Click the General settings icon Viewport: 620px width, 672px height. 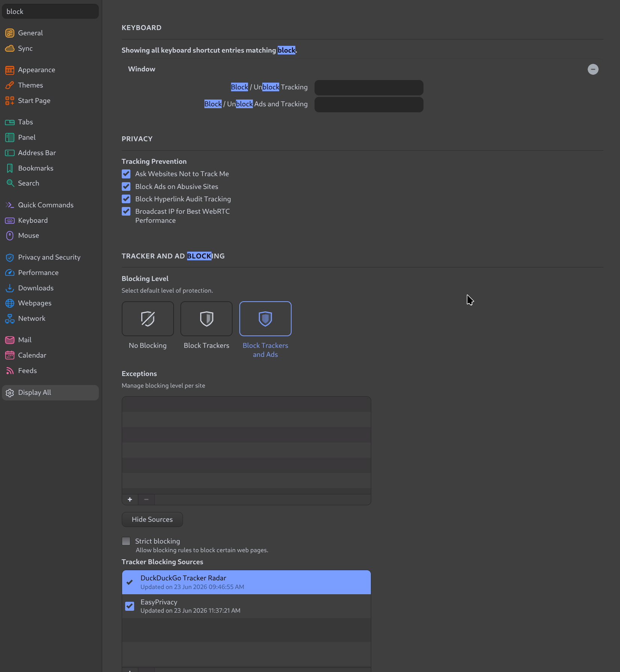[x=10, y=33]
